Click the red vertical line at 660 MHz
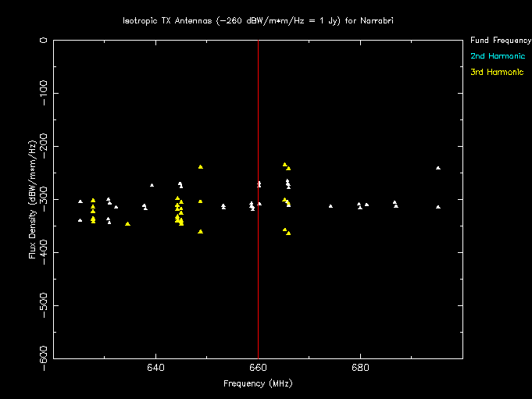Screen dimensions: 532x399 point(259,199)
